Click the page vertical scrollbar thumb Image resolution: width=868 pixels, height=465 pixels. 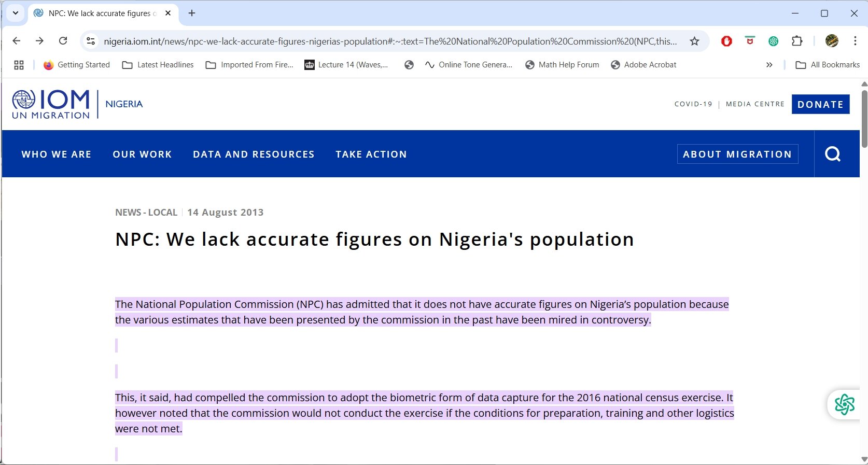pos(864,119)
